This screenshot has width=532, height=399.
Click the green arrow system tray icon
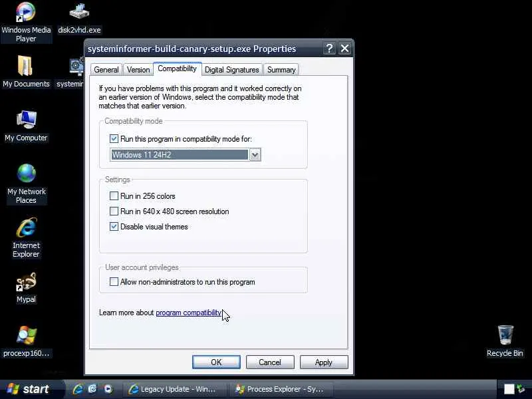pyautogui.click(x=521, y=389)
